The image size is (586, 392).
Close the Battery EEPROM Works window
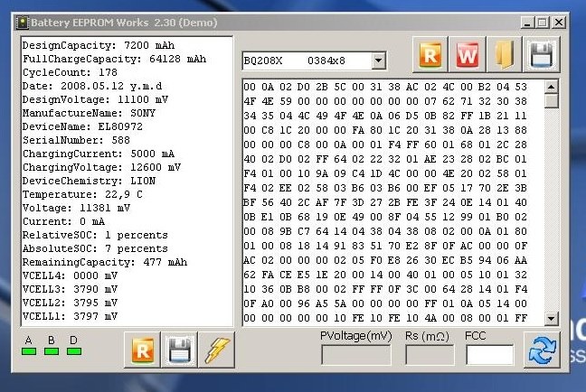(558, 23)
